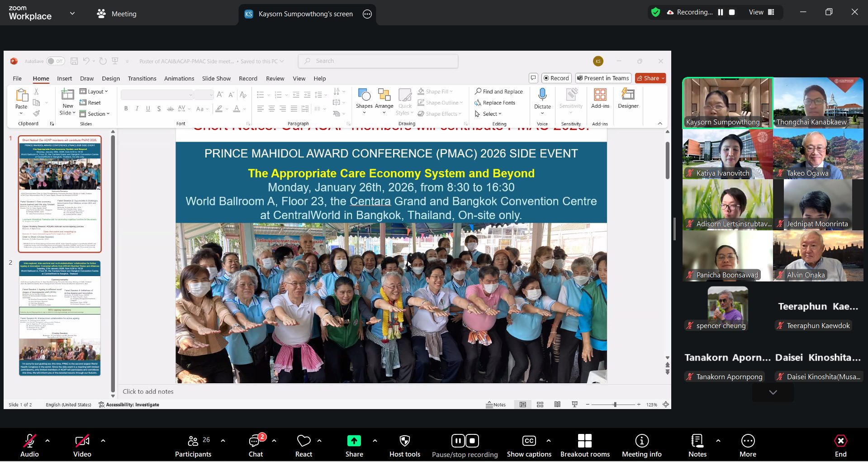Show more participants with down chevron

pyautogui.click(x=773, y=392)
